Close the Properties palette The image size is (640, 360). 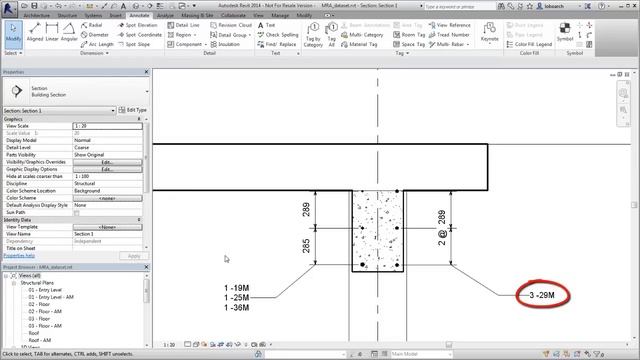pos(147,72)
